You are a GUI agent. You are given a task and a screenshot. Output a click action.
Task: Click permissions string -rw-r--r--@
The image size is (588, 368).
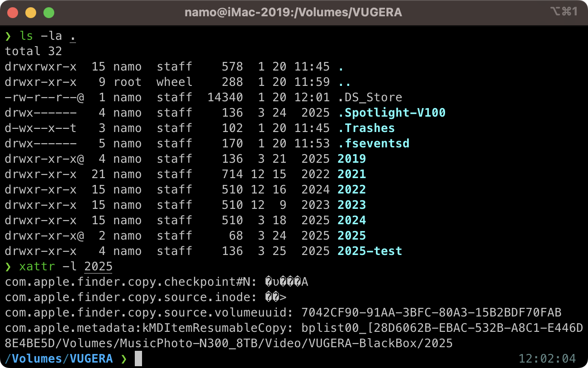(x=44, y=98)
